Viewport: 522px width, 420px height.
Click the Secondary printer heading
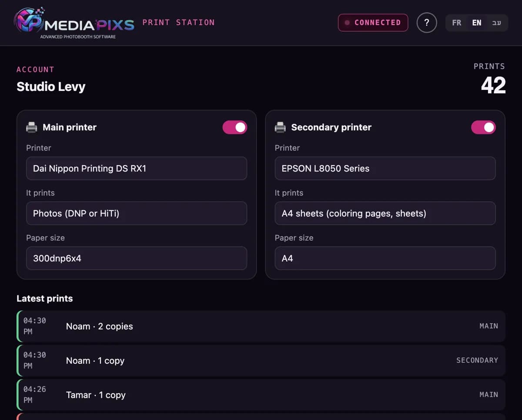click(x=331, y=127)
